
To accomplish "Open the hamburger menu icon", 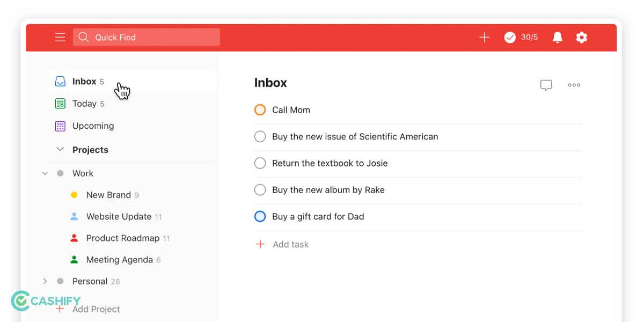I will pyautogui.click(x=60, y=37).
